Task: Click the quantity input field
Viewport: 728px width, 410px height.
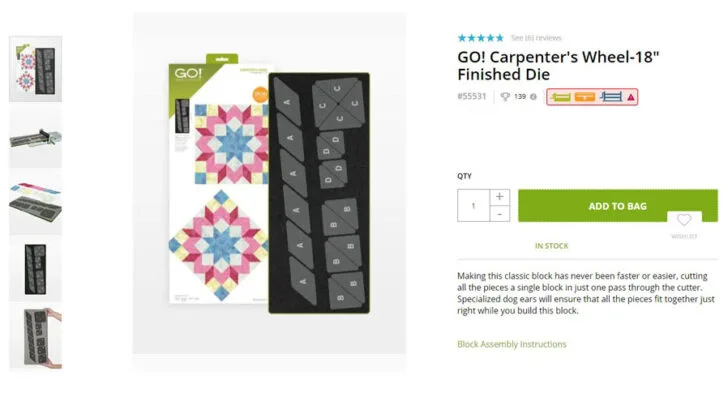Action: point(474,205)
